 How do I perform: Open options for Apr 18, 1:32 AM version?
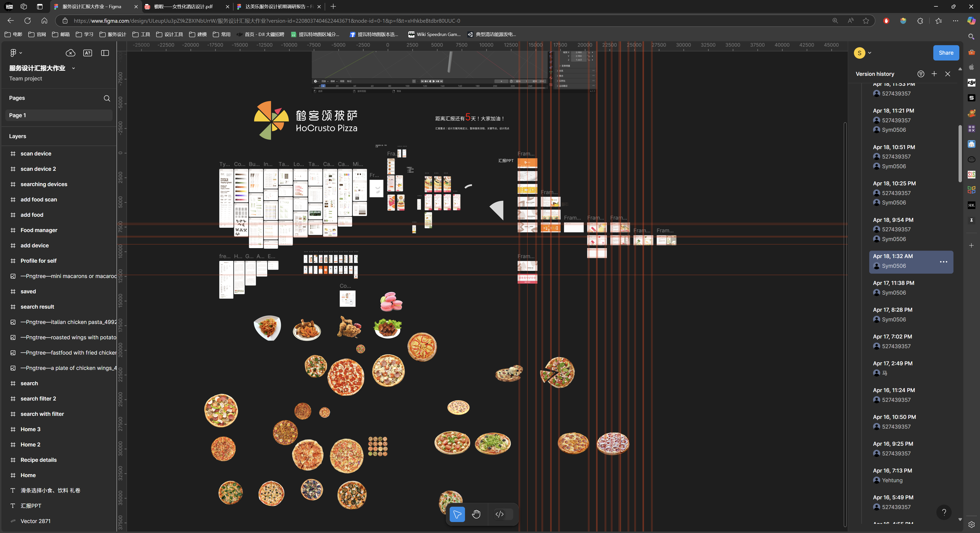944,262
